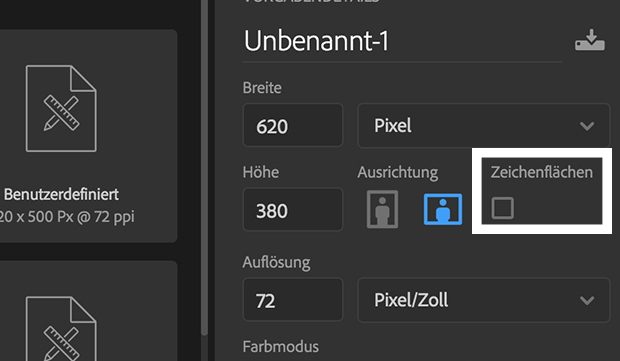
Task: Open the Pixel/Zoll resolution units dropdown
Action: pos(484,300)
